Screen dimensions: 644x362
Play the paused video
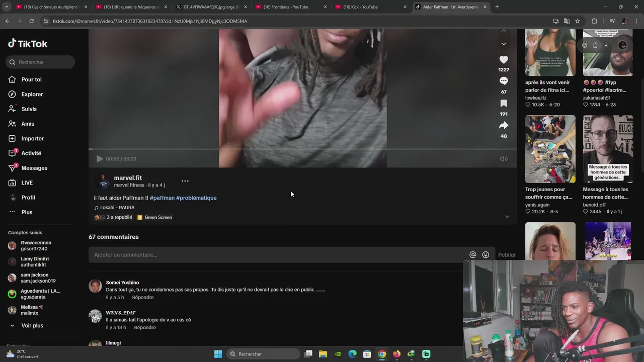[100, 159]
